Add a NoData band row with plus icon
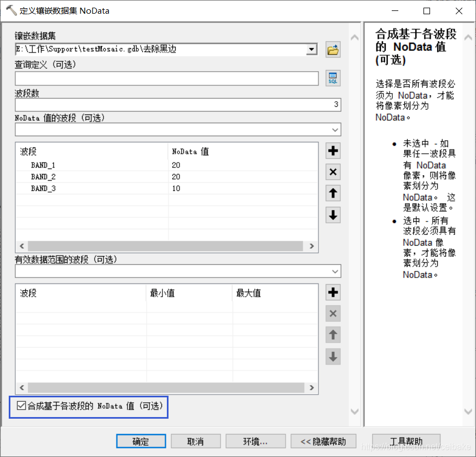The width and height of the screenshot is (476, 457). tap(333, 151)
